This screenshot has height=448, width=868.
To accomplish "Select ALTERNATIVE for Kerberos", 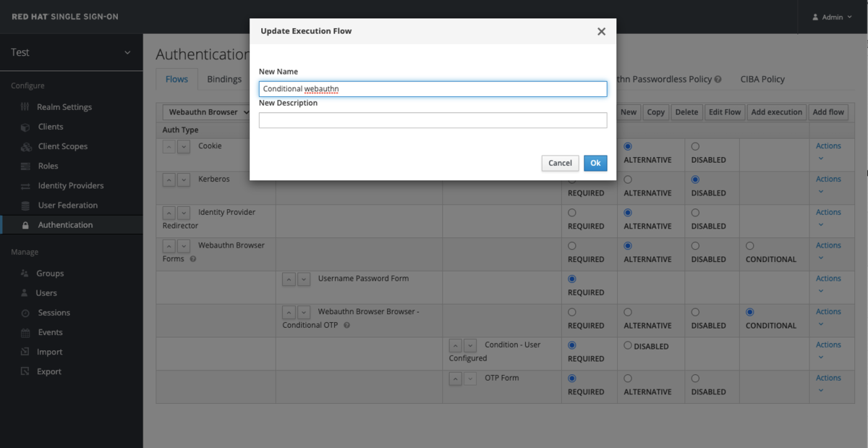I will (x=628, y=179).
